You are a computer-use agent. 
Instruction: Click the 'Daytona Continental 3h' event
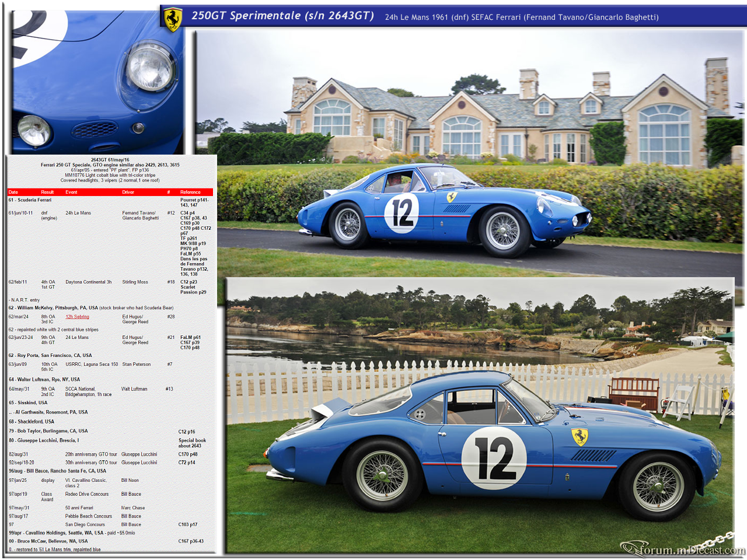click(89, 282)
